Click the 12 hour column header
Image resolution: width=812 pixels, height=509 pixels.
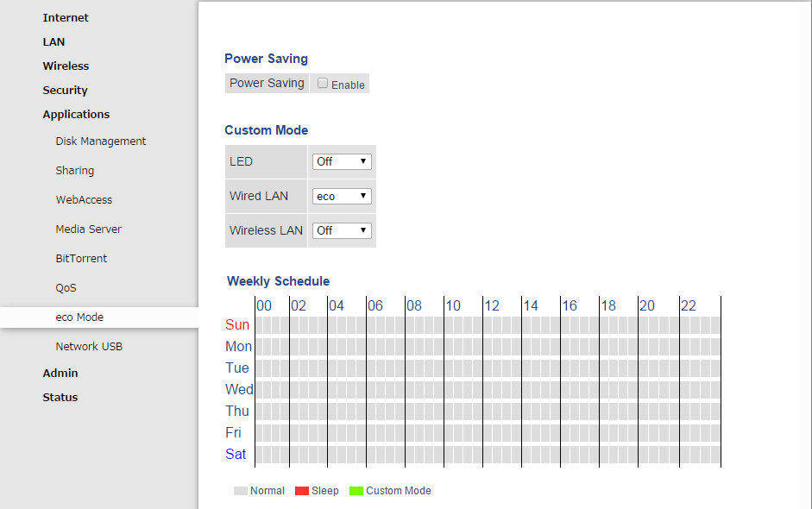[x=492, y=306]
